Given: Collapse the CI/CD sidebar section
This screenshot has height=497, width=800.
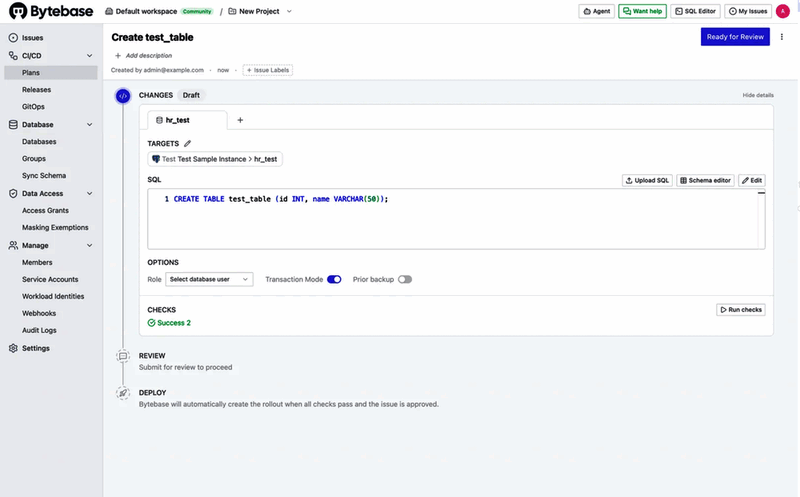Looking at the screenshot, I should [90, 56].
